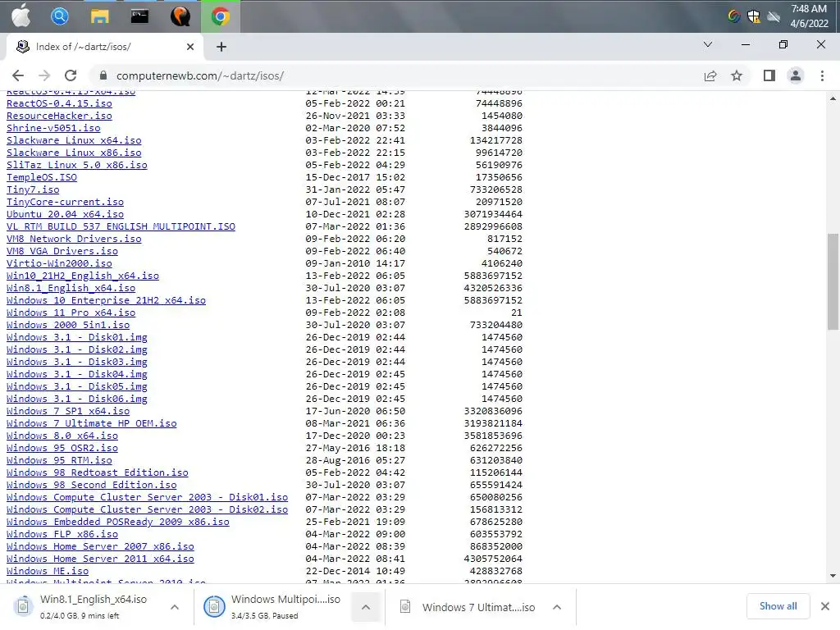This screenshot has height=630, width=840.
Task: Open Windows 3.1 - Disk01.img link
Action: (x=77, y=337)
